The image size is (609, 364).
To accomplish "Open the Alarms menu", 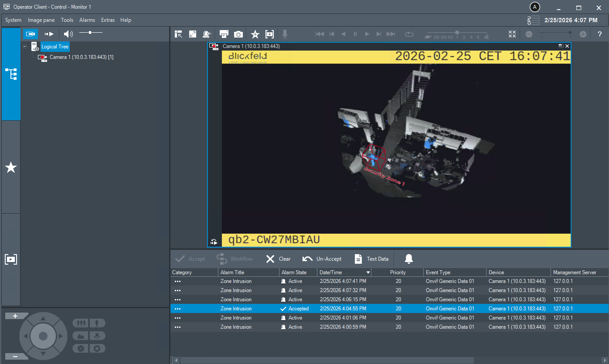I will (87, 20).
